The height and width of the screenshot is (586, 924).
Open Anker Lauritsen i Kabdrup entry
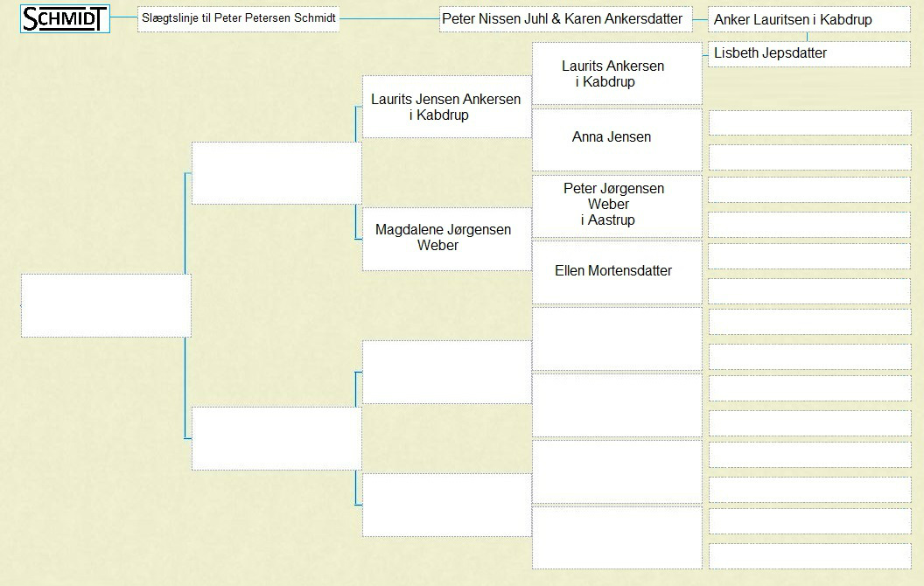point(809,19)
